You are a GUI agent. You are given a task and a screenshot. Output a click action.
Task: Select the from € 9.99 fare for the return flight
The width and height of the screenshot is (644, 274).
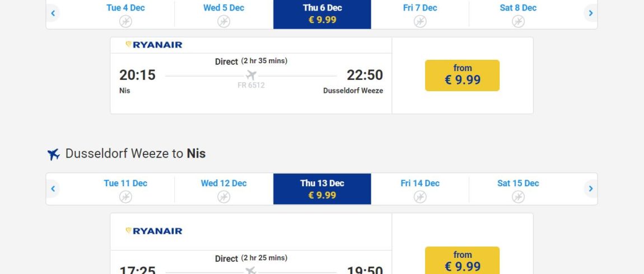(x=463, y=261)
